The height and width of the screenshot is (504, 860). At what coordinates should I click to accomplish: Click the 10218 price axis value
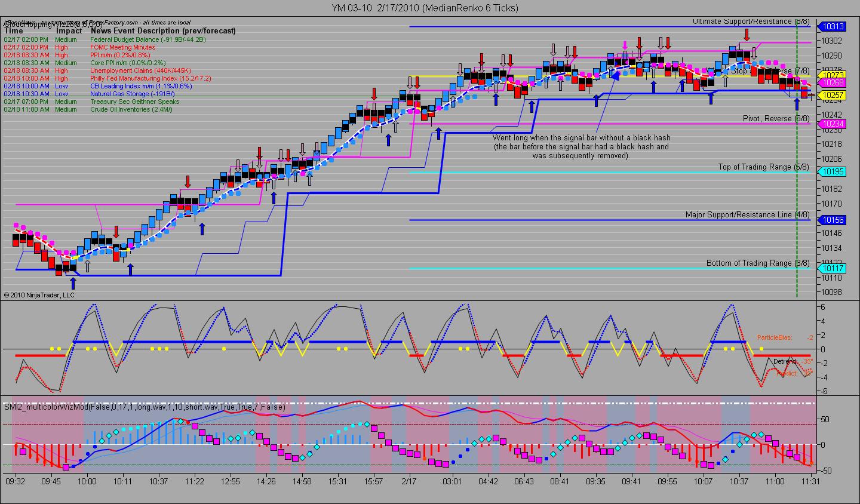(x=832, y=144)
